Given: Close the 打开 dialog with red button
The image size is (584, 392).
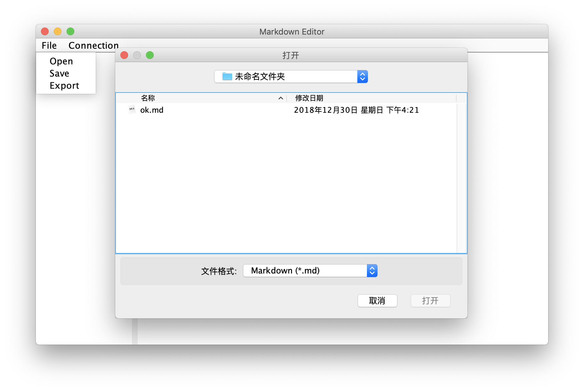Looking at the screenshot, I should coord(124,55).
